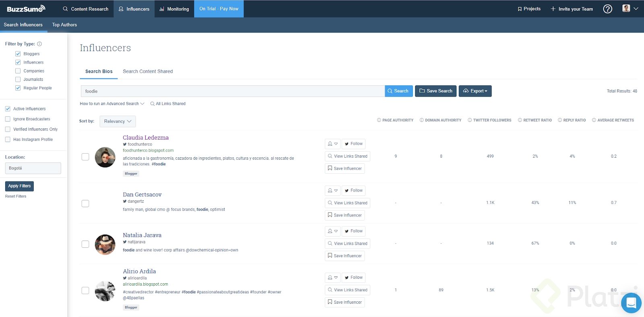Click Twitter bird icon next to natijarava
Image resolution: width=644 pixels, height=317 pixels.
point(125,242)
